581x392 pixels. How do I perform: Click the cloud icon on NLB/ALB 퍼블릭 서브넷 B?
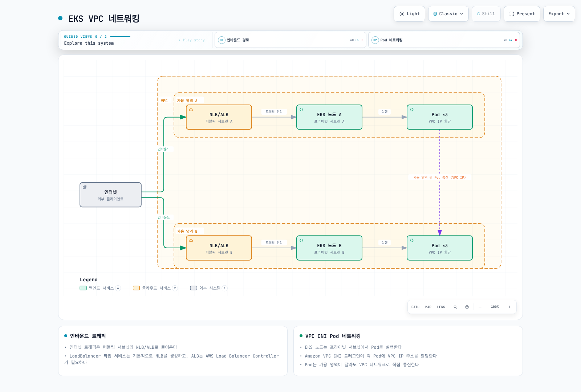191,240
